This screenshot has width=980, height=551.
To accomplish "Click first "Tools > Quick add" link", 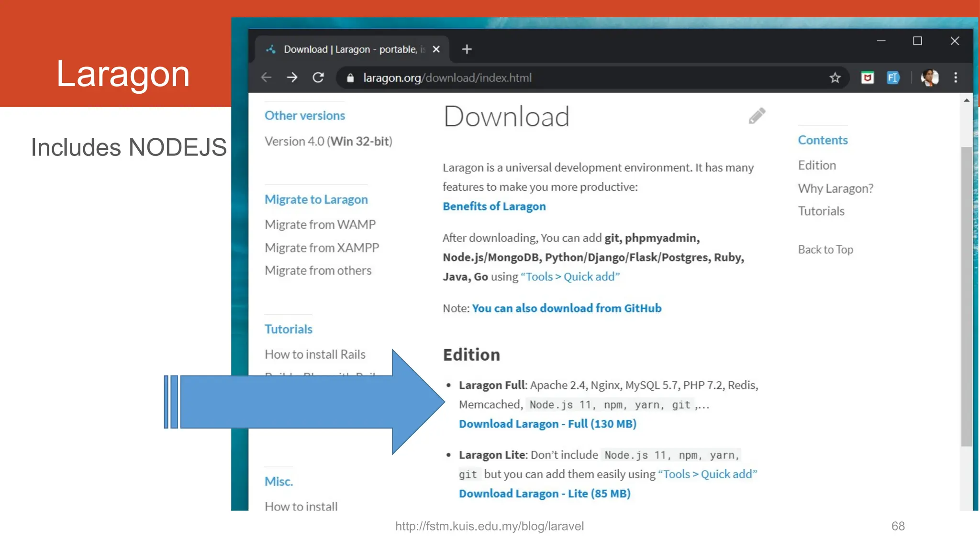I will [x=570, y=276].
